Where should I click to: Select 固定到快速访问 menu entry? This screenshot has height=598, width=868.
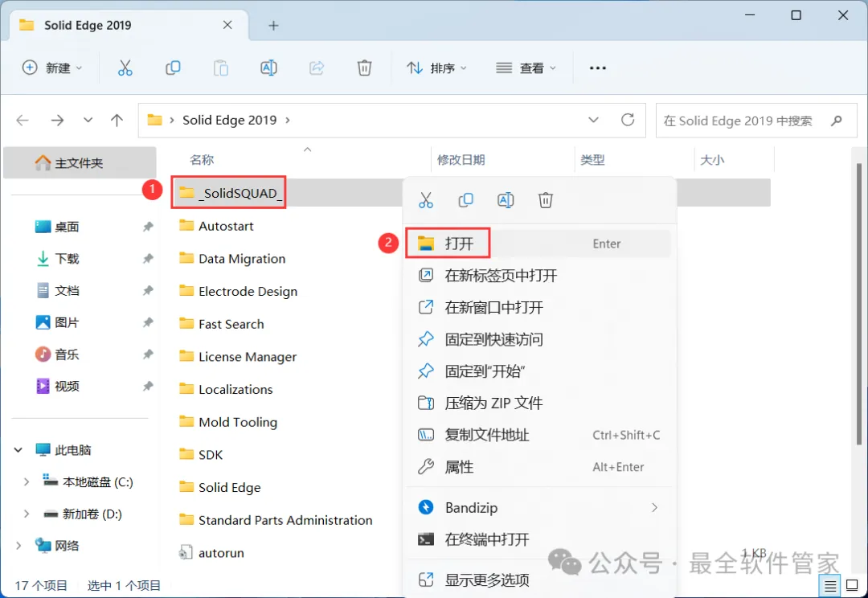click(x=538, y=339)
